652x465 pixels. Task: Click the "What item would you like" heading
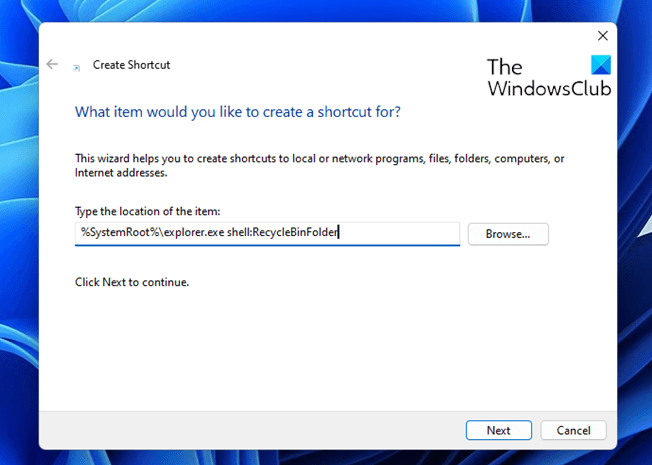(238, 111)
